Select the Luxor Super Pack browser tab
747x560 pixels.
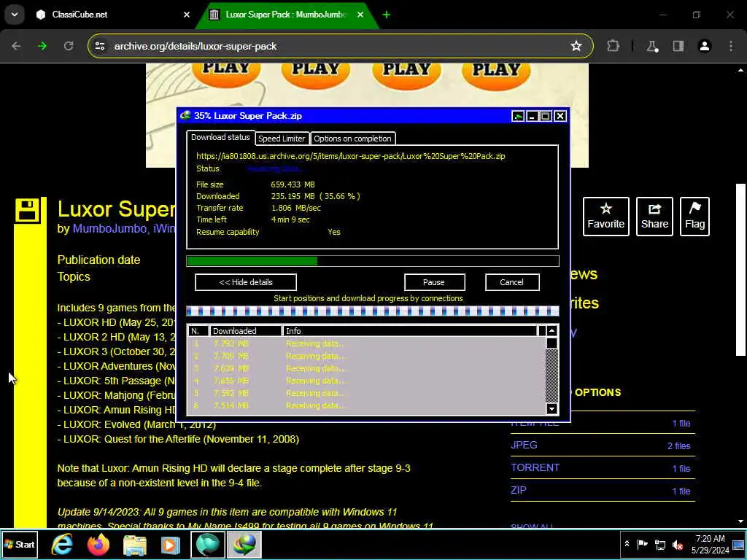click(285, 15)
